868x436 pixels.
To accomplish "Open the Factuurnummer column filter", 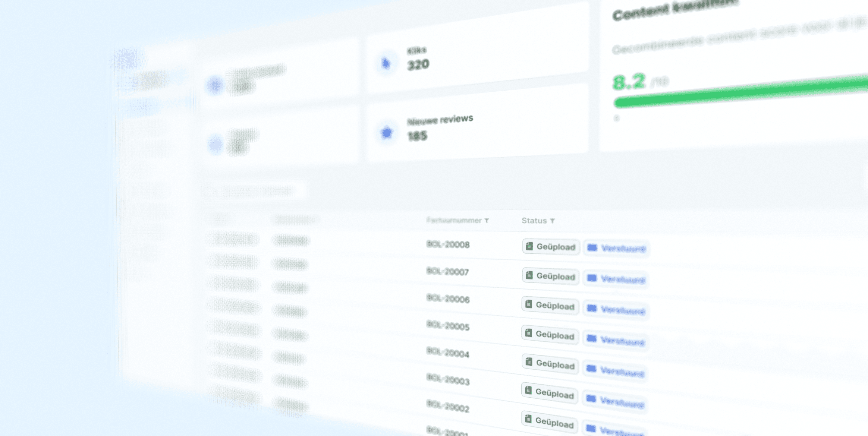I will pyautogui.click(x=487, y=221).
